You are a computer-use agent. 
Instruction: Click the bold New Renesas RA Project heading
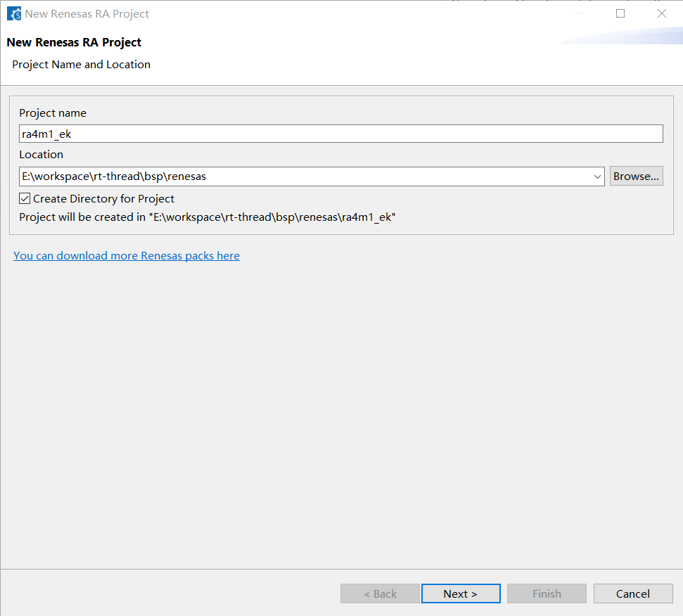[x=74, y=42]
